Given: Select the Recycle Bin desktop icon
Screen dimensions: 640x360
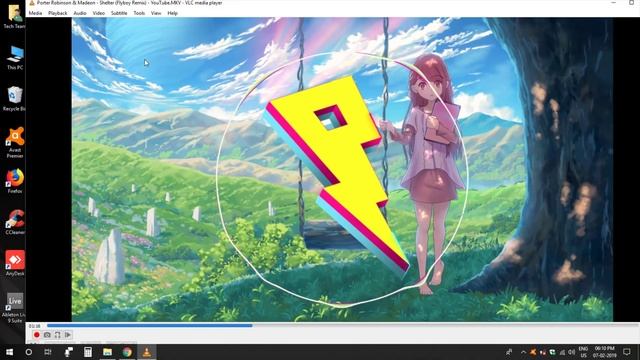Looking at the screenshot, I should point(15,99).
